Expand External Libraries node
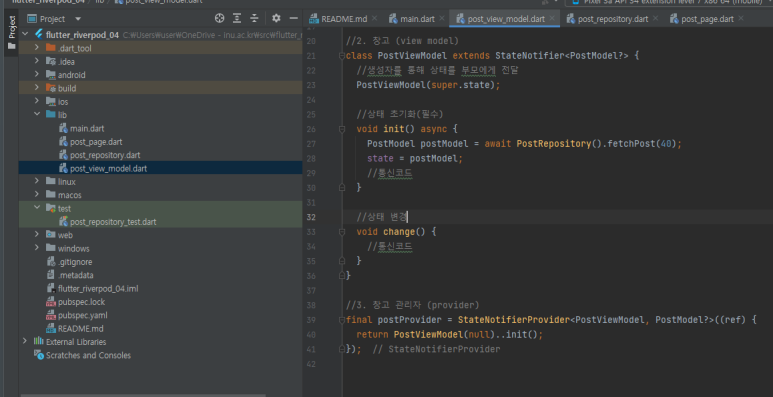 (25, 341)
